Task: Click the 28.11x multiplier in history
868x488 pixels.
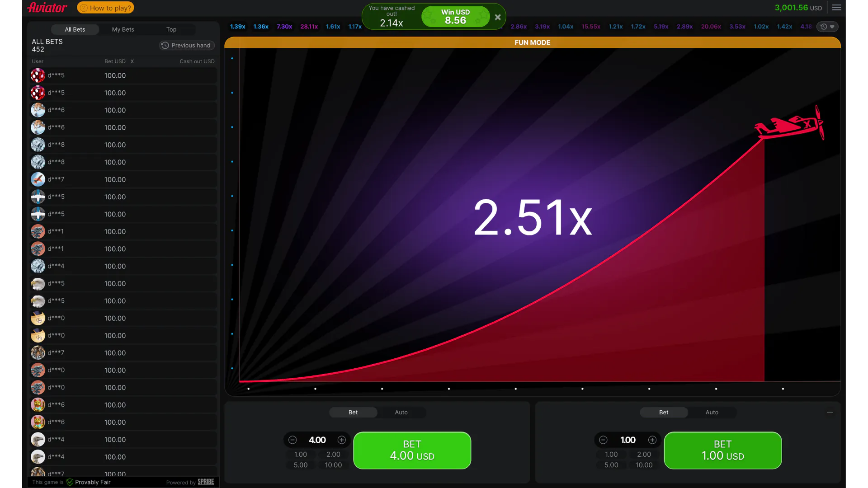Action: 309,26
